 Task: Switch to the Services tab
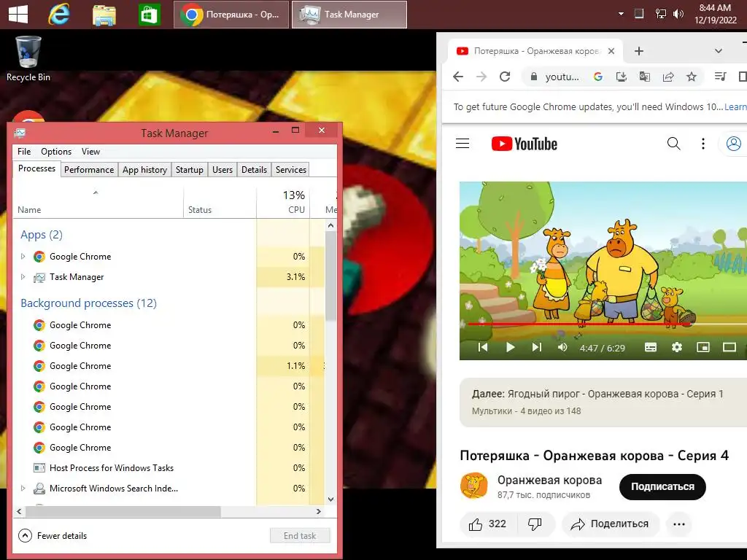pos(291,169)
